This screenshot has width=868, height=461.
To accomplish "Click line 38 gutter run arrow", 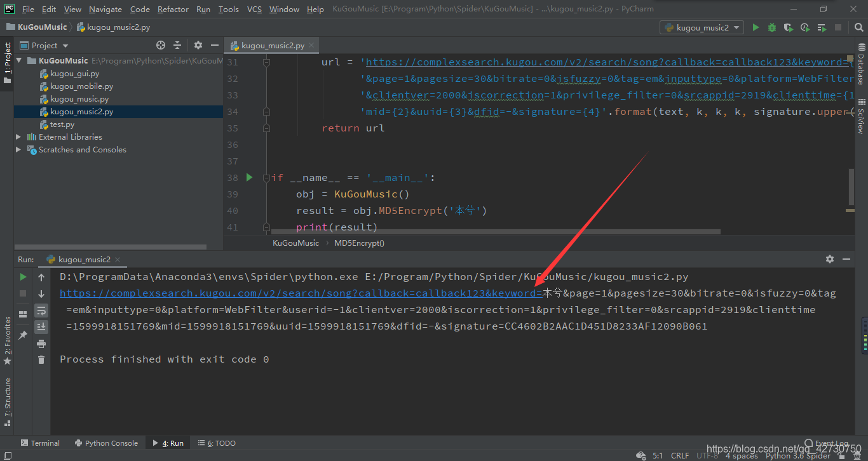I will click(250, 177).
